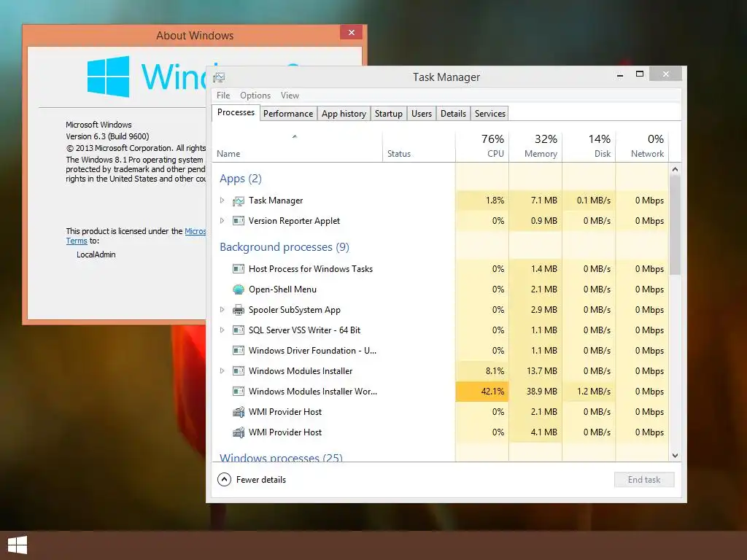Sort processes by Disk column header
The height and width of the screenshot is (560, 747).
click(x=589, y=146)
